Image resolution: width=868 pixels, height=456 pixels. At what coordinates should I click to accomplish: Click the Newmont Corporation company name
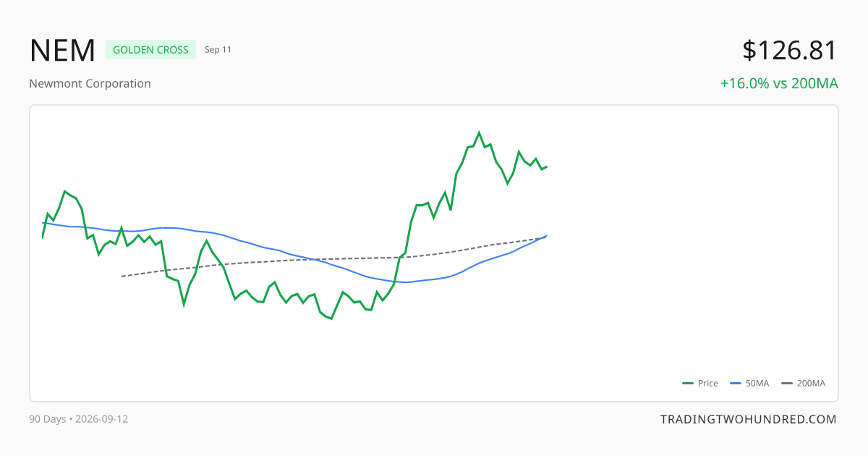[90, 83]
